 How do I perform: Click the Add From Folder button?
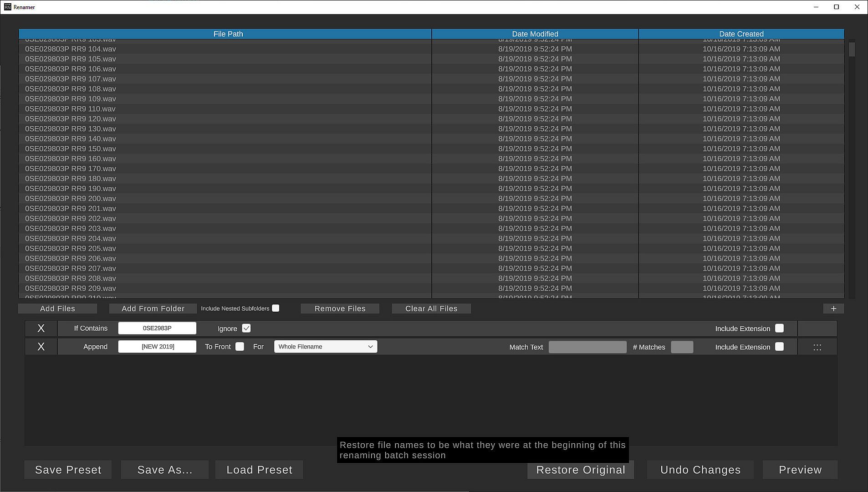coord(153,308)
